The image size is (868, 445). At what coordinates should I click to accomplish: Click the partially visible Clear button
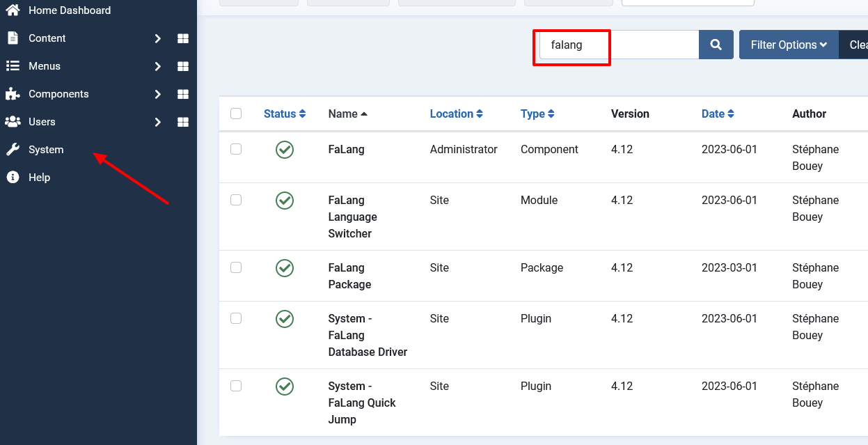coord(854,45)
